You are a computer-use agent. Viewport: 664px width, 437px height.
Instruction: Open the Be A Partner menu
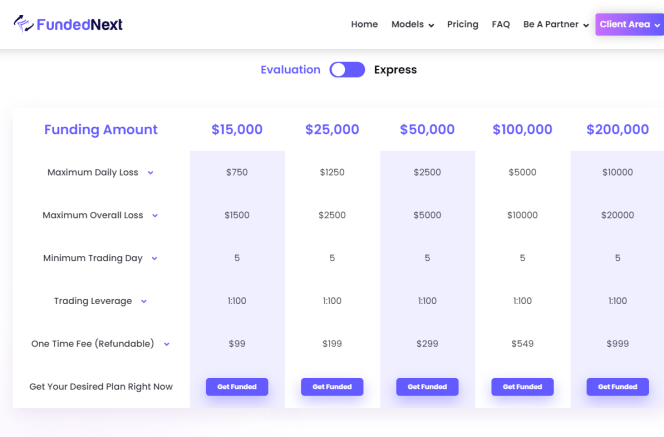pyautogui.click(x=556, y=24)
